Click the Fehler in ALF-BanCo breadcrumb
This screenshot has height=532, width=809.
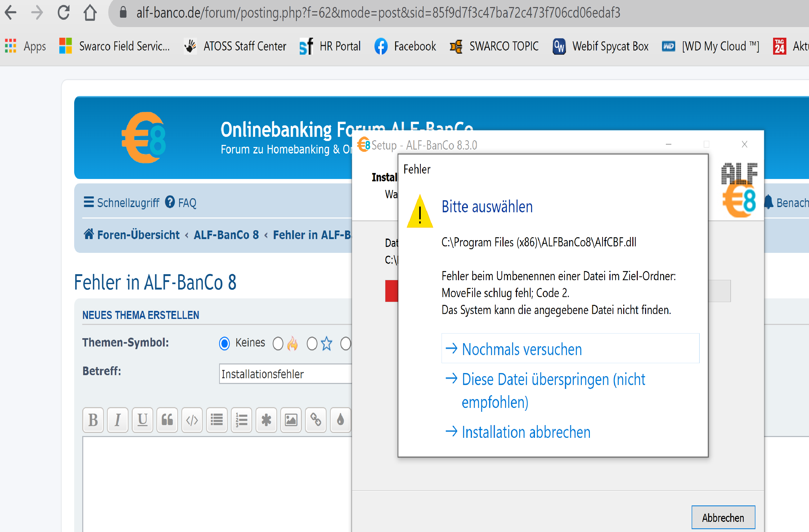pyautogui.click(x=312, y=235)
